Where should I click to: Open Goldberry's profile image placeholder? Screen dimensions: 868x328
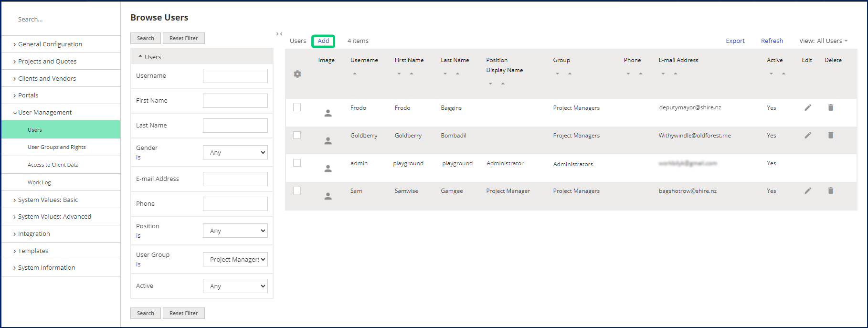click(328, 141)
